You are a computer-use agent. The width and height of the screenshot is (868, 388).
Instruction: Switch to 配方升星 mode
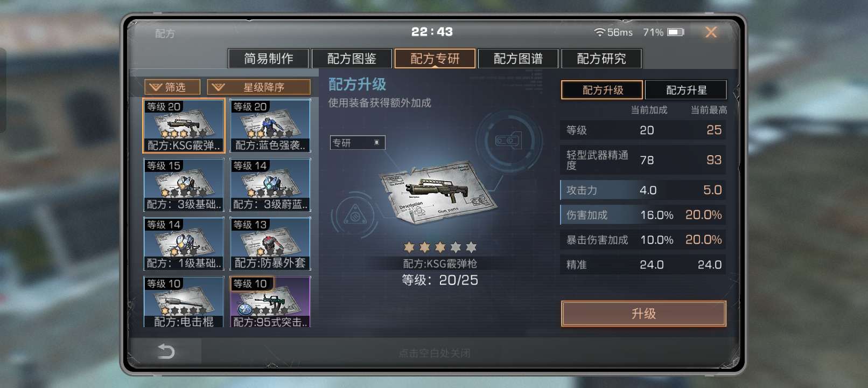(686, 90)
